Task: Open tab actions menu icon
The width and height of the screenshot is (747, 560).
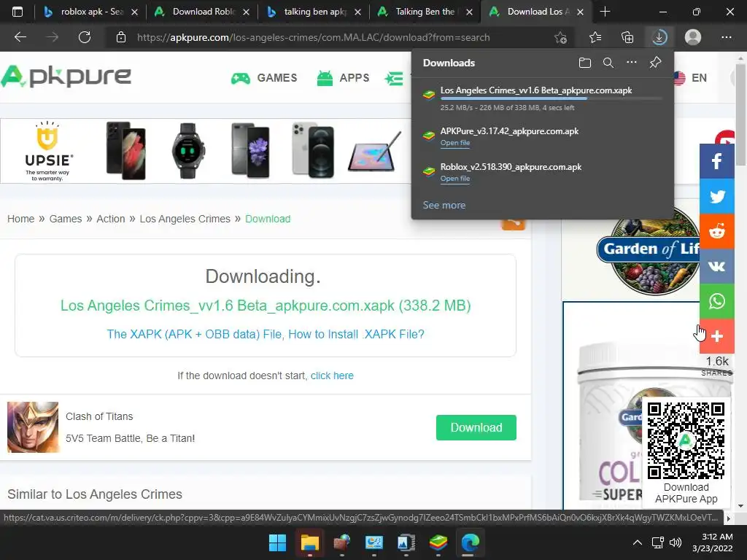Action: (18, 12)
